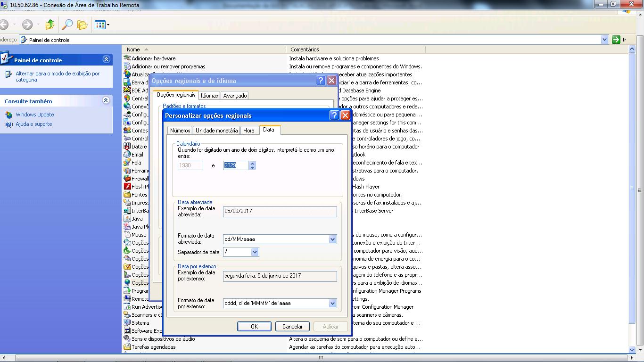This screenshot has width=644, height=362.
Task: Click the help question mark in Personalizar dialog
Action: coord(334,115)
